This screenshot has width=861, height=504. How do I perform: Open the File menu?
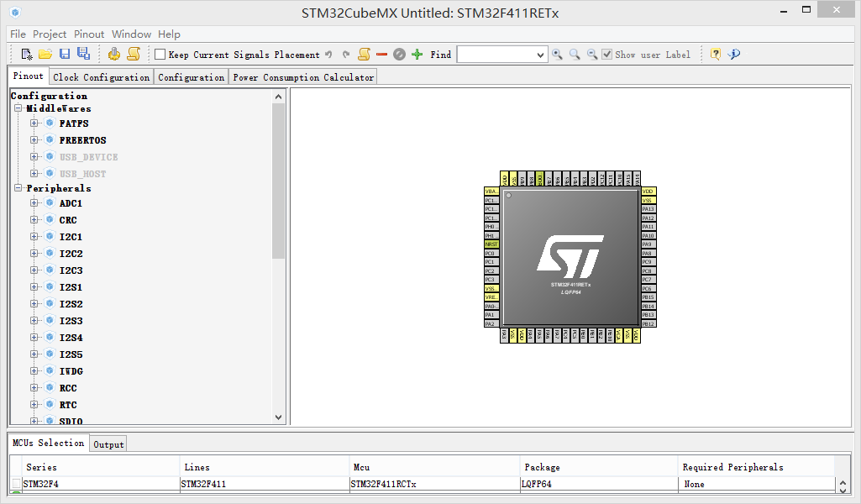point(18,34)
